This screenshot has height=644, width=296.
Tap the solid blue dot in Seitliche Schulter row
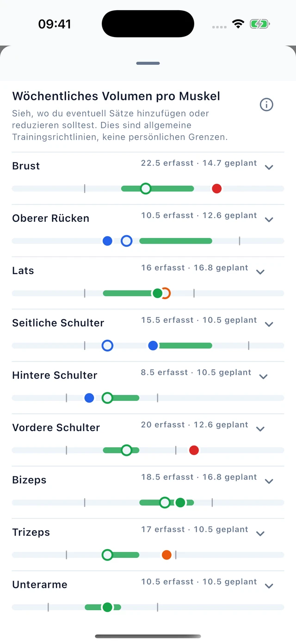(x=153, y=345)
